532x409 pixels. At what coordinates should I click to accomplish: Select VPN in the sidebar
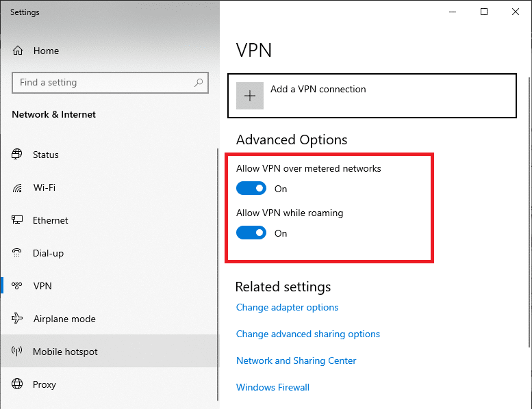click(x=109, y=286)
